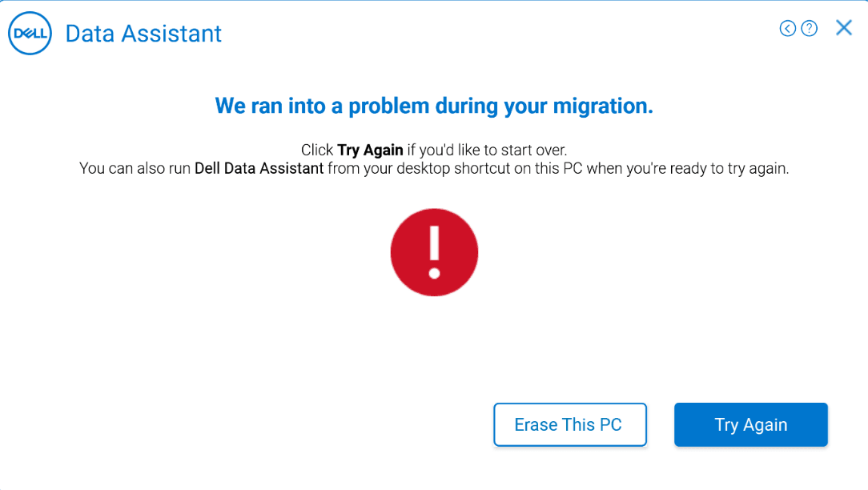This screenshot has height=490, width=868.
Task: Choose the Erase This PC button
Action: [x=569, y=424]
